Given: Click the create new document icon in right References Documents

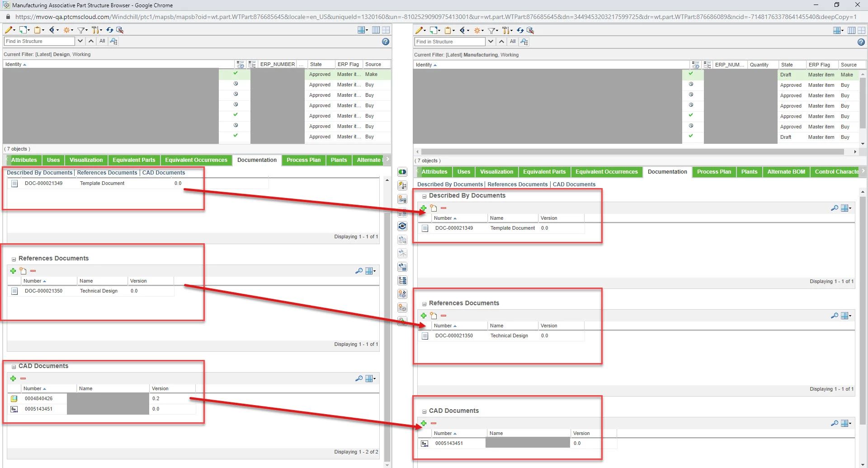Looking at the screenshot, I should coord(434,316).
